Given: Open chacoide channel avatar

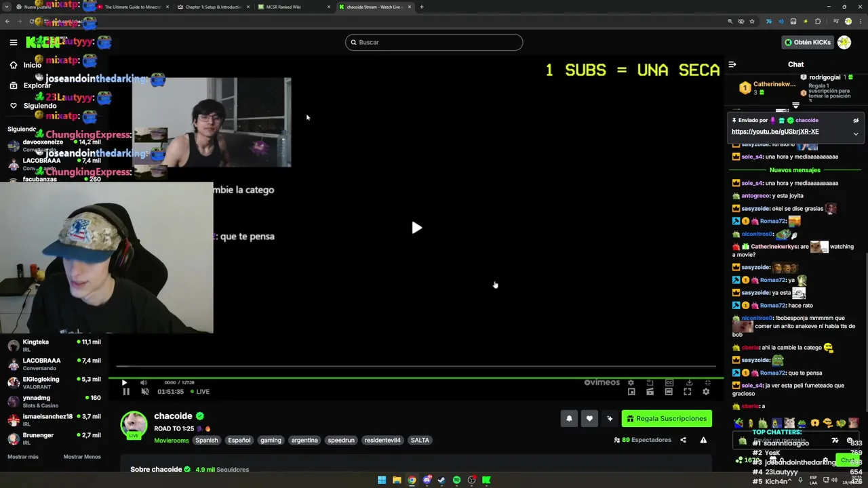Looking at the screenshot, I should [x=134, y=424].
